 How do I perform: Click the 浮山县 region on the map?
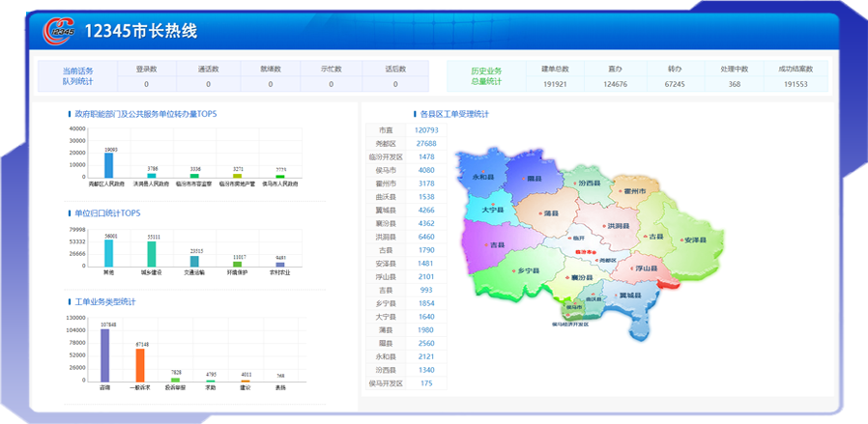646,268
